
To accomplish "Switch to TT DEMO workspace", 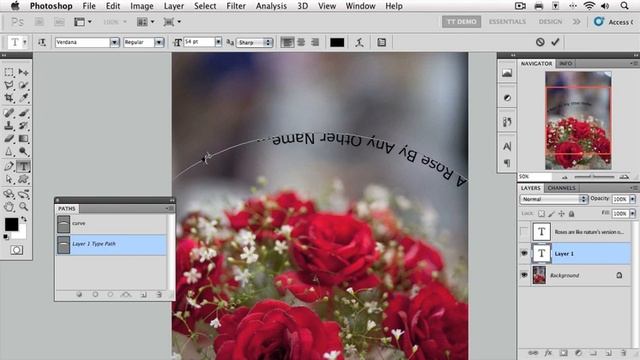I will [461, 22].
